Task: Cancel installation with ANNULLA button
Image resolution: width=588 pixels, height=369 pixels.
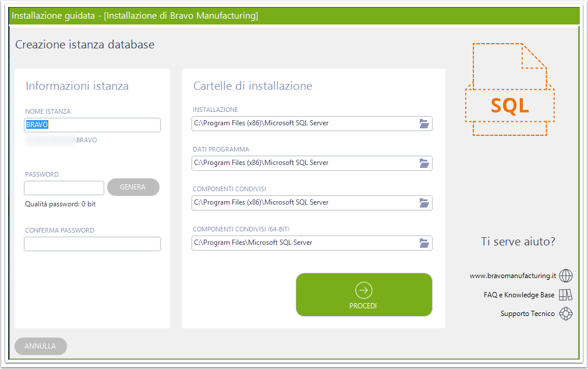Action: click(x=41, y=346)
